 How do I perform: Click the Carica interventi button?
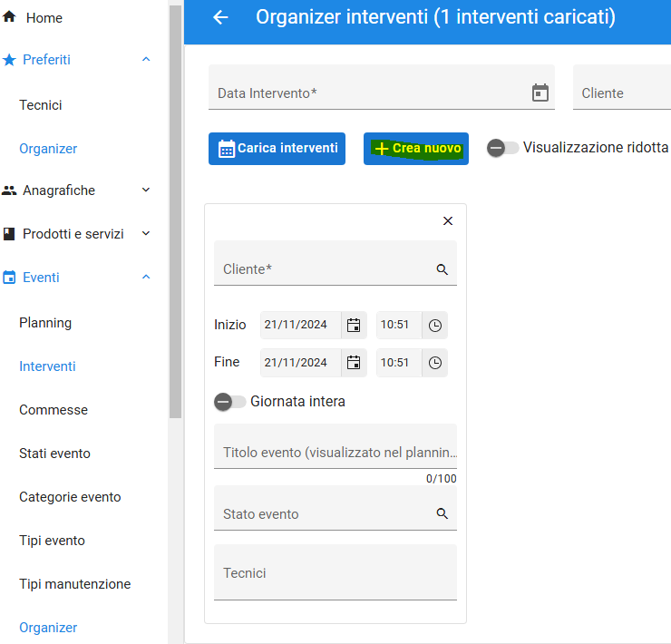pyautogui.click(x=277, y=149)
